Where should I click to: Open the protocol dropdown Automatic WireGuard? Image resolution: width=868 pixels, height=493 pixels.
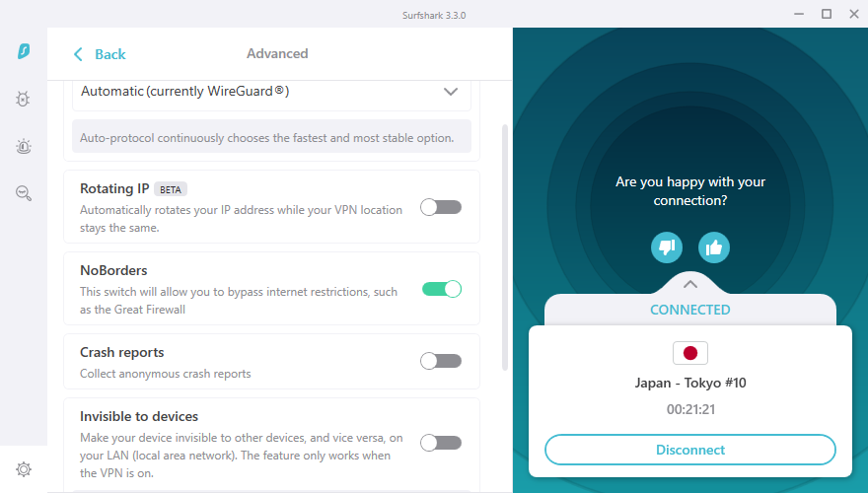[272, 92]
